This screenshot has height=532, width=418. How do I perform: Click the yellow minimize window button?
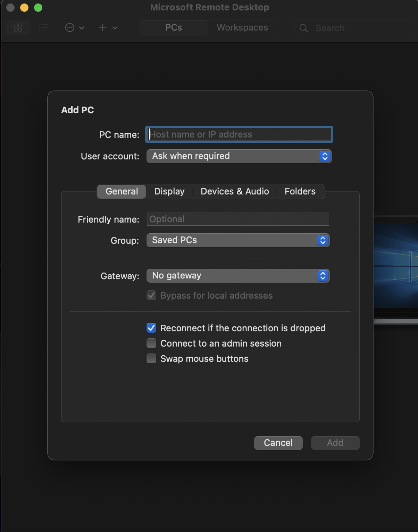(24, 7)
